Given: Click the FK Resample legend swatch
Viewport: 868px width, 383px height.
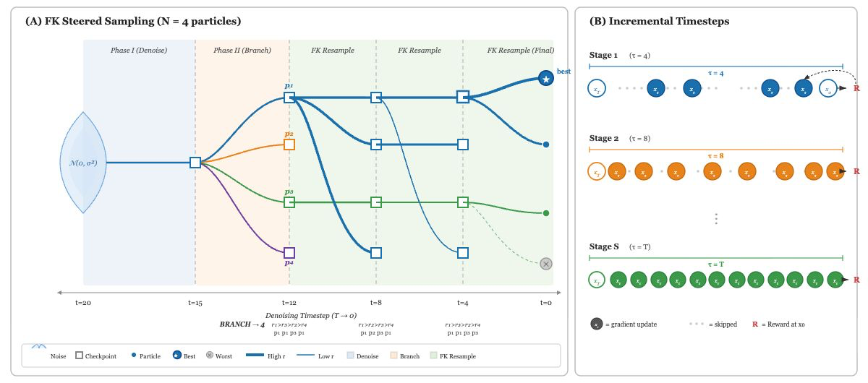Looking at the screenshot, I should (434, 356).
